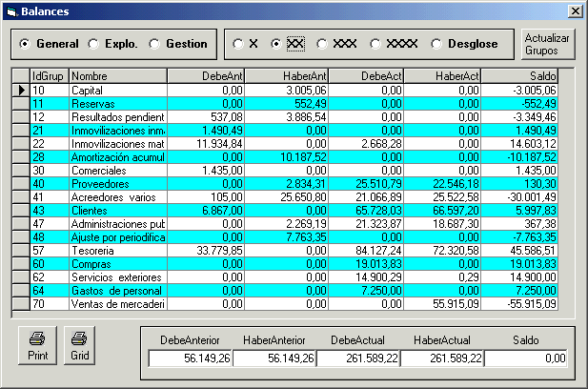Image resolution: width=588 pixels, height=389 pixels.
Task: Click the Grid button with printer icon
Action: point(80,344)
